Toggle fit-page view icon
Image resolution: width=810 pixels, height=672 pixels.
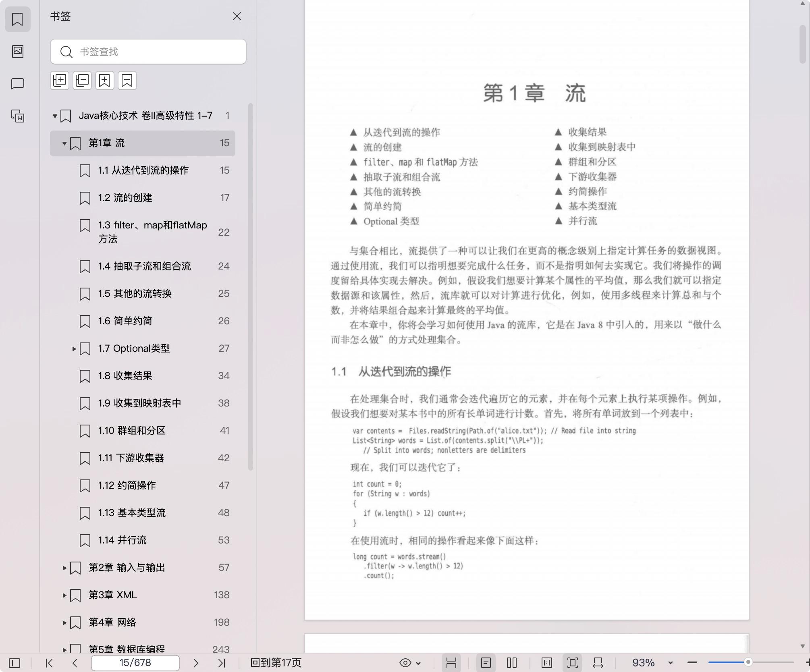tap(573, 663)
